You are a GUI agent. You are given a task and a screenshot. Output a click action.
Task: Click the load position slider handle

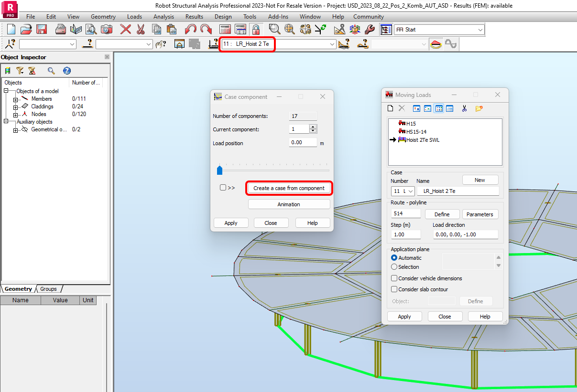pyautogui.click(x=219, y=170)
